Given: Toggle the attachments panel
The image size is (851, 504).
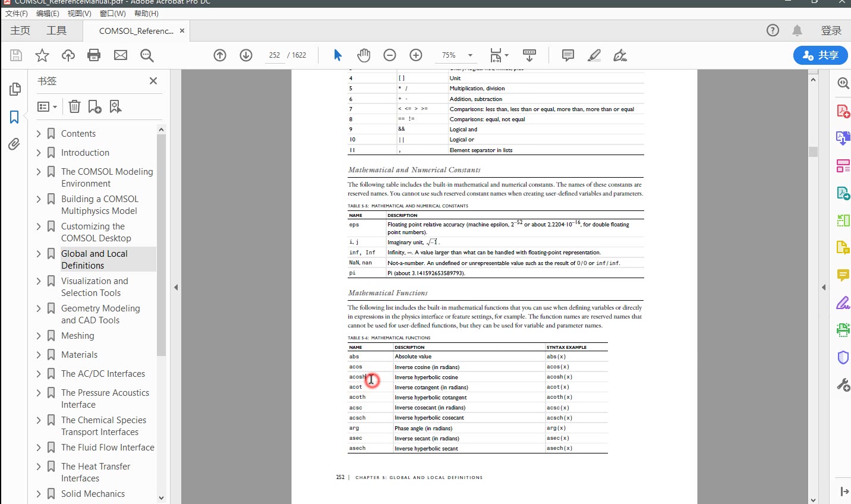Looking at the screenshot, I should (14, 144).
